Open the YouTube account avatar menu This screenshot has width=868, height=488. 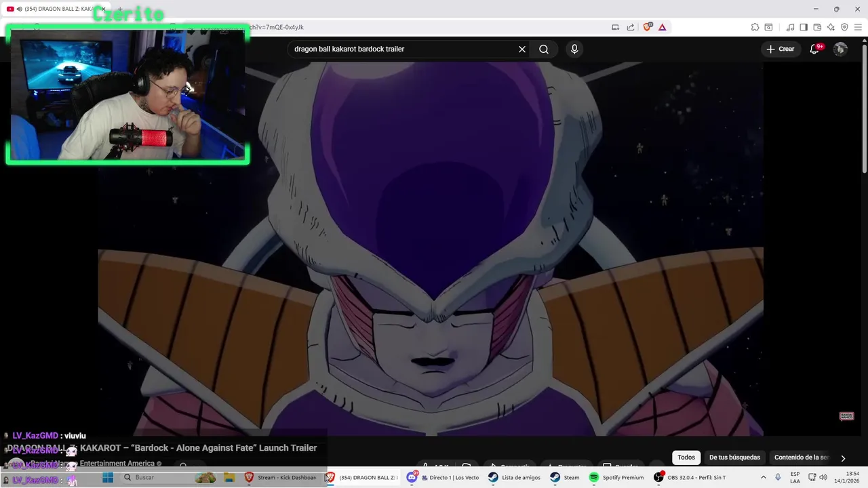840,49
